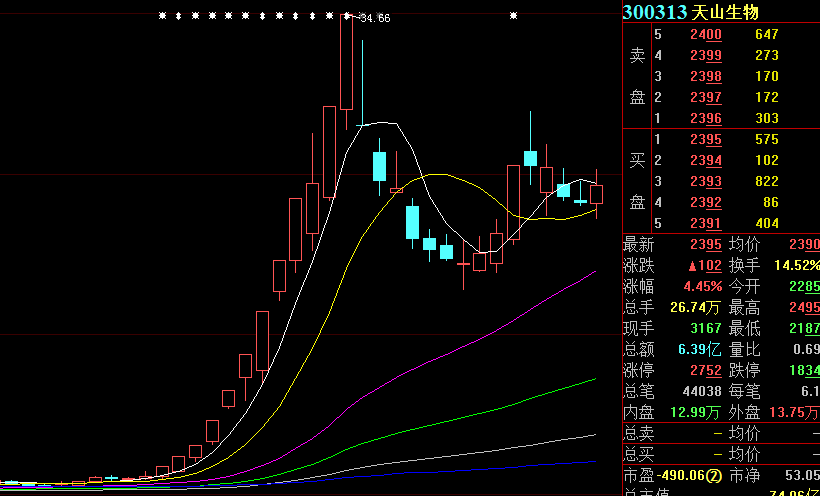The width and height of the screenshot is (820, 496).
Task: Click the 最高 price 2495
Action: point(803,306)
